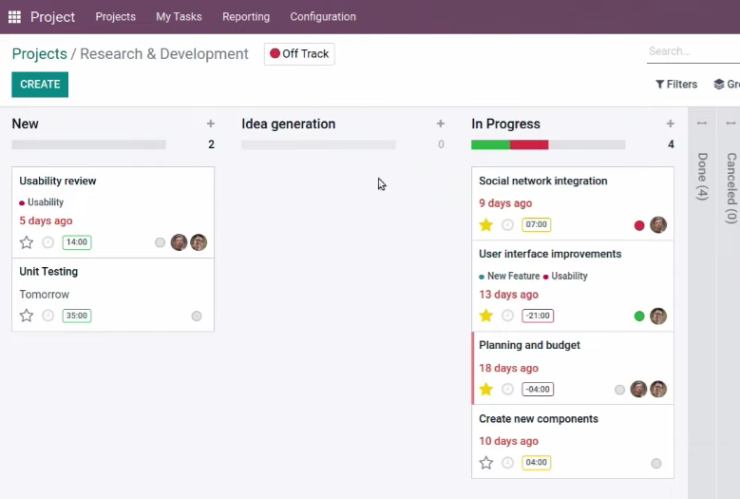Click the CREATE button
Screen dimensions: 740x499
(x=40, y=85)
